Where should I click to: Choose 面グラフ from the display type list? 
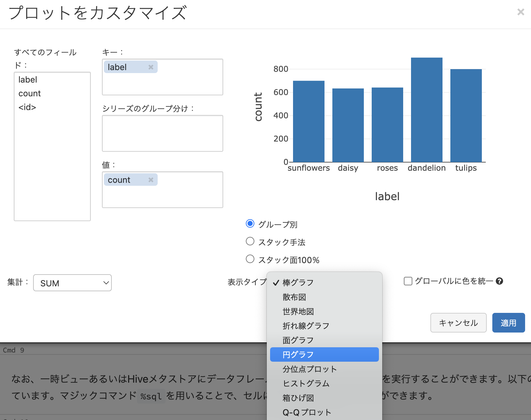tap(324, 340)
